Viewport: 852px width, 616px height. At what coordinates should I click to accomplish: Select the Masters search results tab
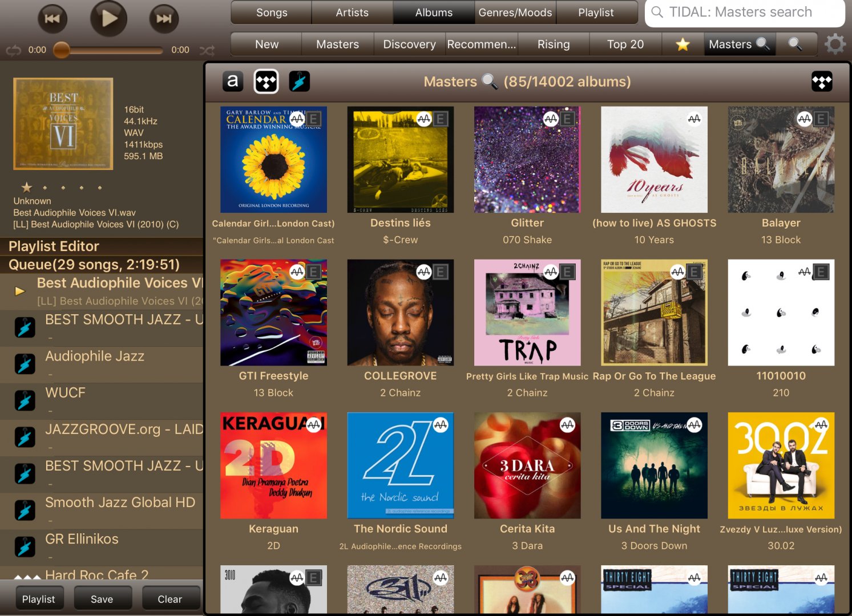tap(739, 44)
